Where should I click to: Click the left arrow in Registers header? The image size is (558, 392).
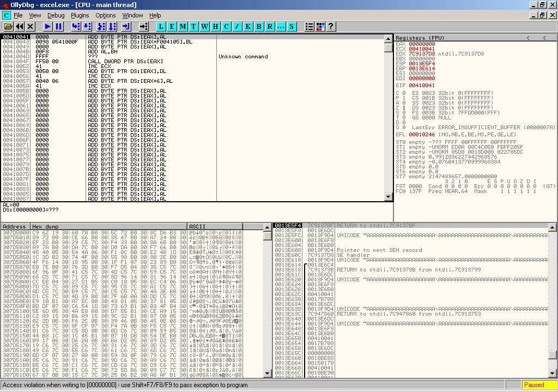(527, 38)
